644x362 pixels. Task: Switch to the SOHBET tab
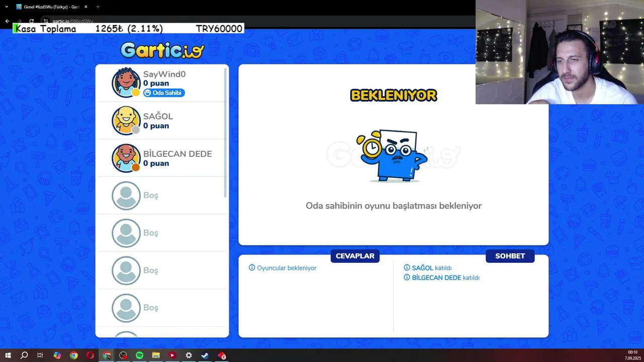coord(510,256)
